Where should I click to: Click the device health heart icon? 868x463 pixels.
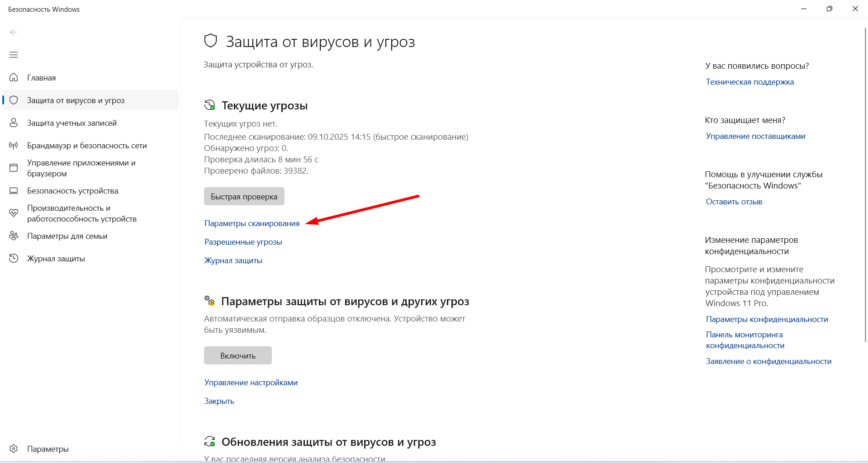pyautogui.click(x=14, y=213)
